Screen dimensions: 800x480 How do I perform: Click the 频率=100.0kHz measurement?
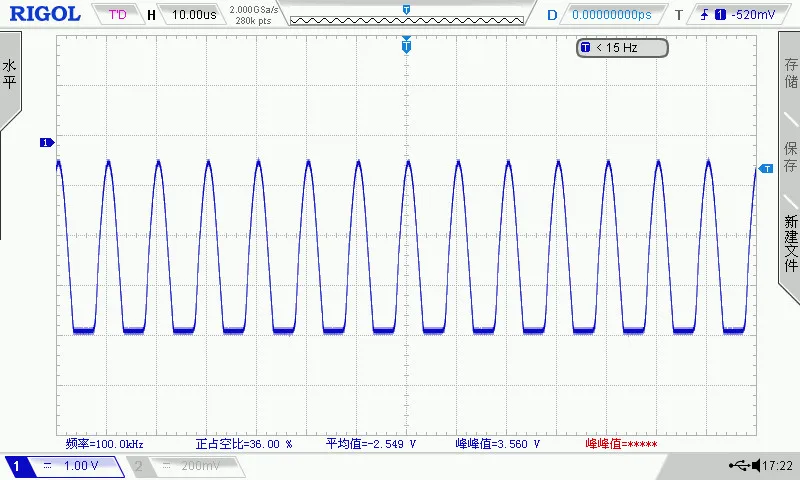105,444
